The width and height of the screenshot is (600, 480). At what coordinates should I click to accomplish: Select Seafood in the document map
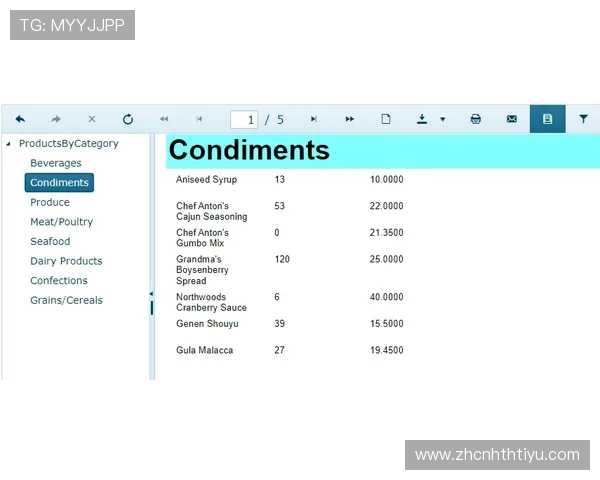click(x=50, y=241)
